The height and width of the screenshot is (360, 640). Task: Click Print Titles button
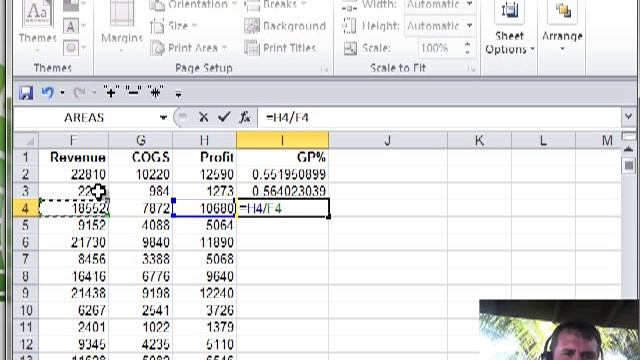(280, 48)
